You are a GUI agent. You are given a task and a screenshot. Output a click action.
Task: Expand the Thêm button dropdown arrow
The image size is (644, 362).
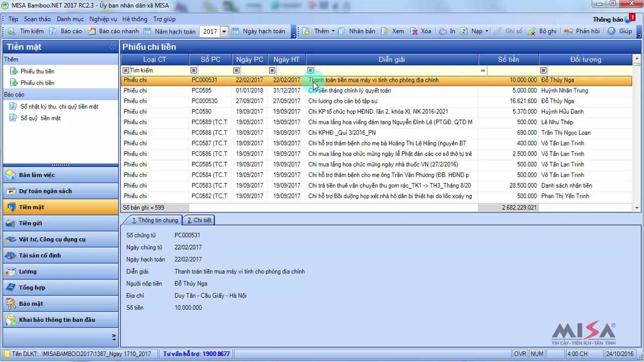(333, 31)
